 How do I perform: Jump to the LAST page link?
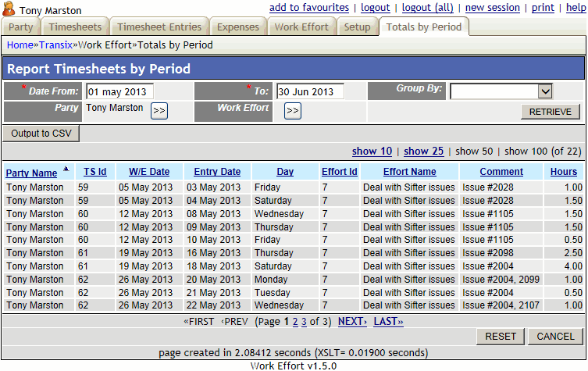pyautogui.click(x=388, y=321)
